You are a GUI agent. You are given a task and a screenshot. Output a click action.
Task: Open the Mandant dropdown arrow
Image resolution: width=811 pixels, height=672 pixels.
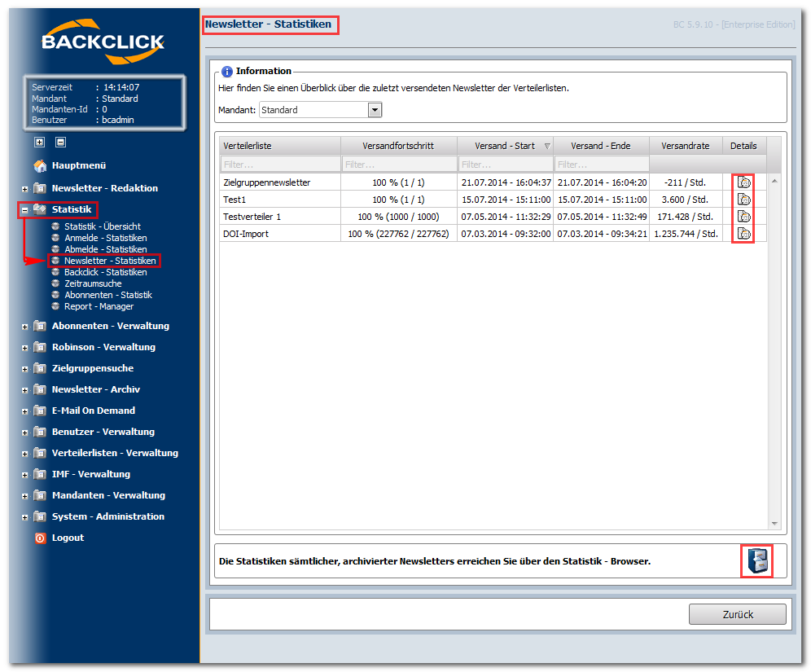(375, 110)
